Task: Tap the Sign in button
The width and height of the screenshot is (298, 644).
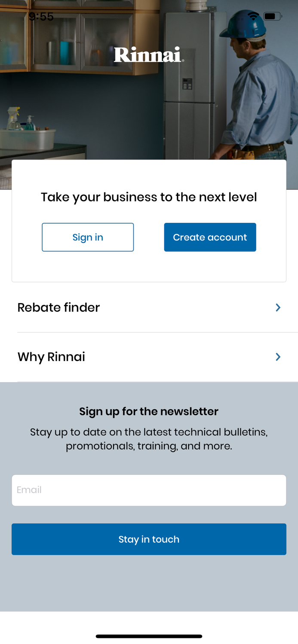Action: click(x=88, y=237)
